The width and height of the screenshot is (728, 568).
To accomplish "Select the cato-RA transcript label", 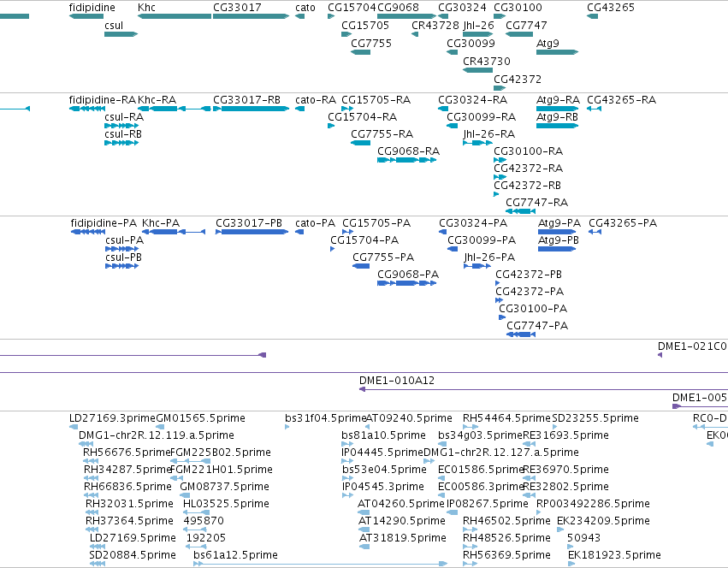I will click(316, 100).
